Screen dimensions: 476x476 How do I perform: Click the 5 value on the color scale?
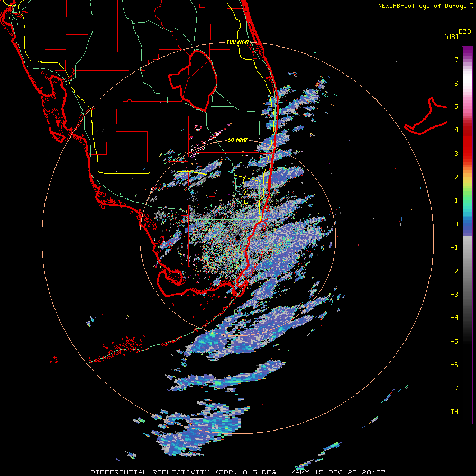(456, 106)
